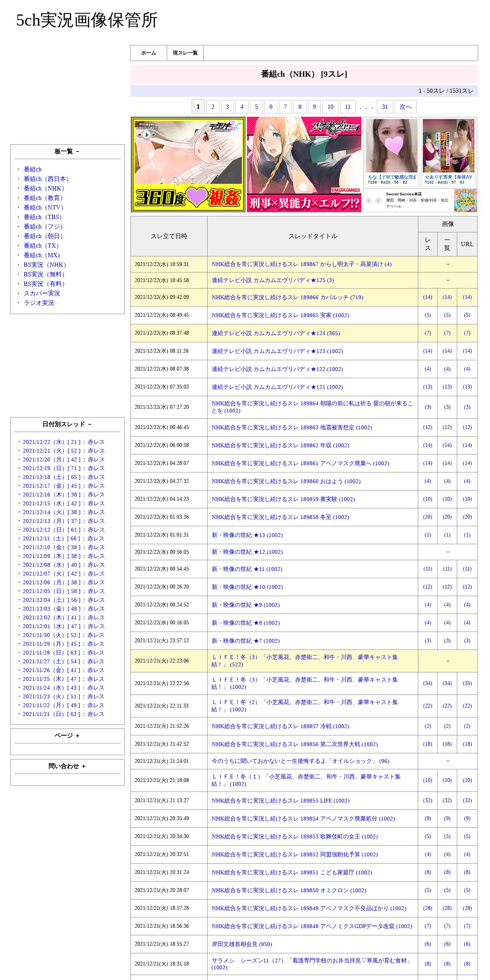Open ラジオ実況 board link
This screenshot has height=980, width=490.
click(x=39, y=303)
